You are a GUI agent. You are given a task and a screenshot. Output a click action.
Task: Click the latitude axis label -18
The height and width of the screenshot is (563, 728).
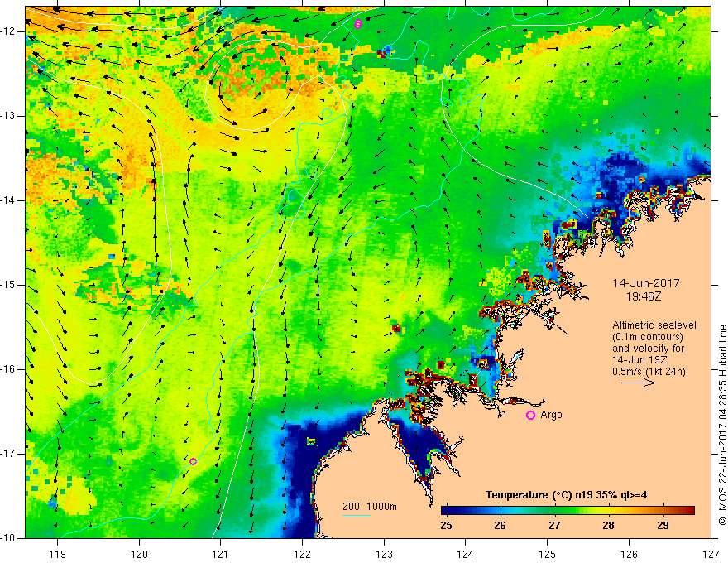coord(9,538)
